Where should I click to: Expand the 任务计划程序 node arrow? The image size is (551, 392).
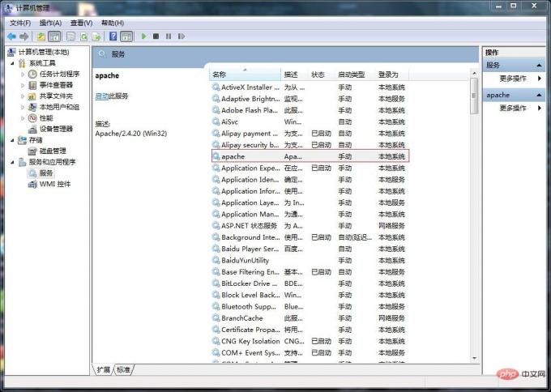(23, 75)
